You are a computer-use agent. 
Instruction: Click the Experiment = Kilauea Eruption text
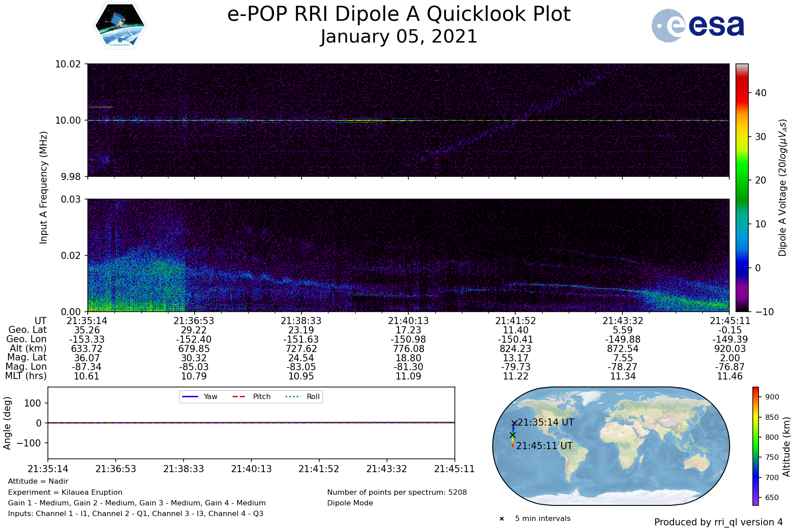[65, 492]
